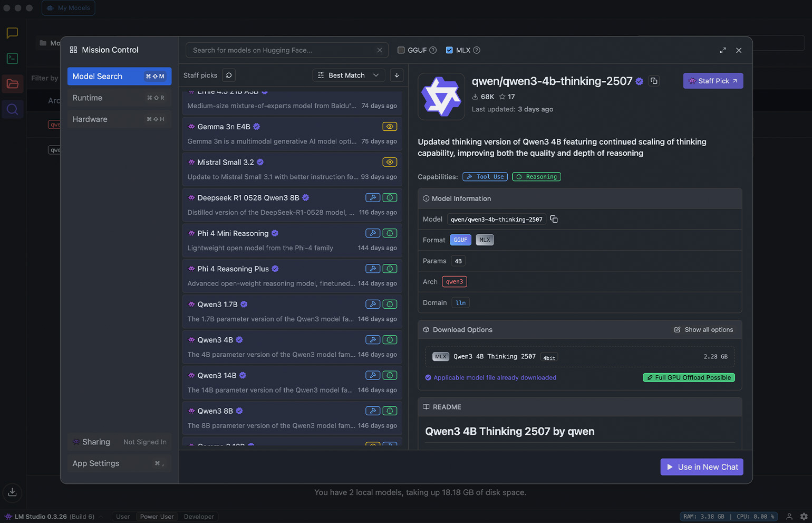
Task: Uncheck the MLX format checkbox
Action: (x=449, y=50)
